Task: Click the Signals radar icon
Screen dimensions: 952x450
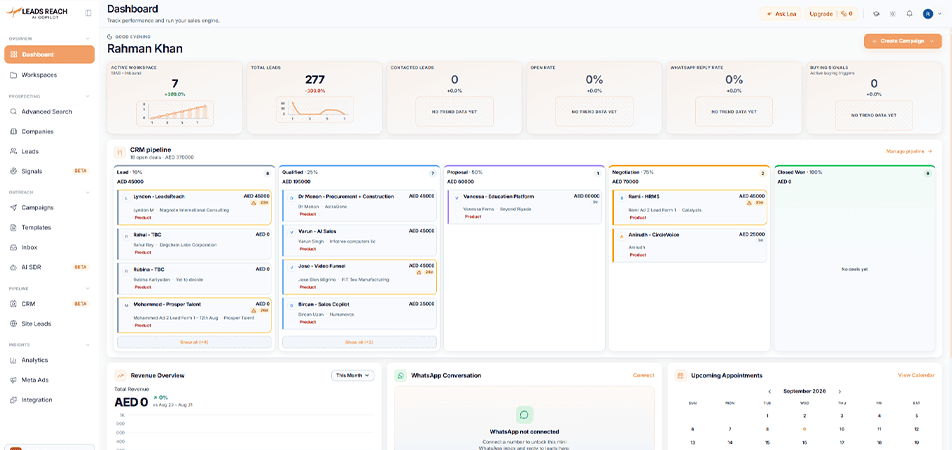Action: (x=14, y=171)
